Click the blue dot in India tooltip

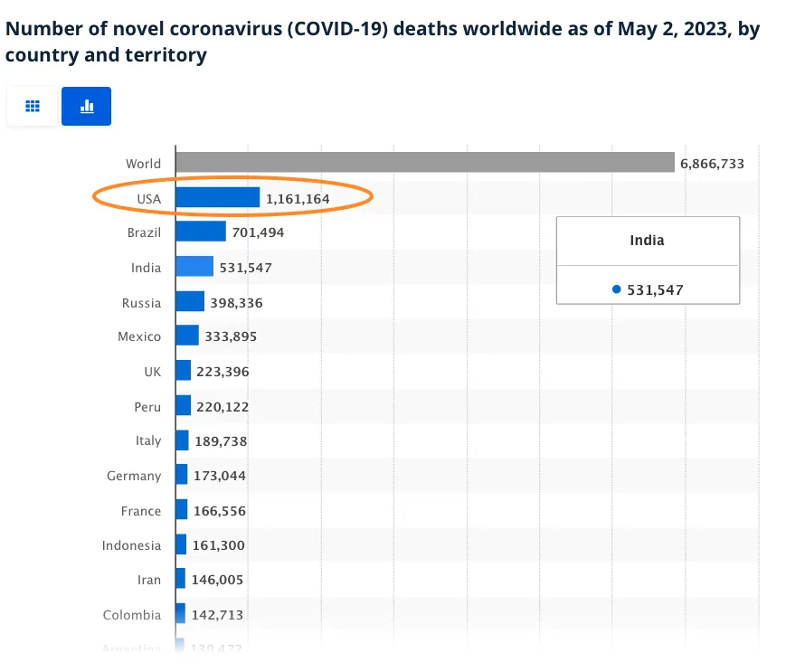[x=617, y=289]
